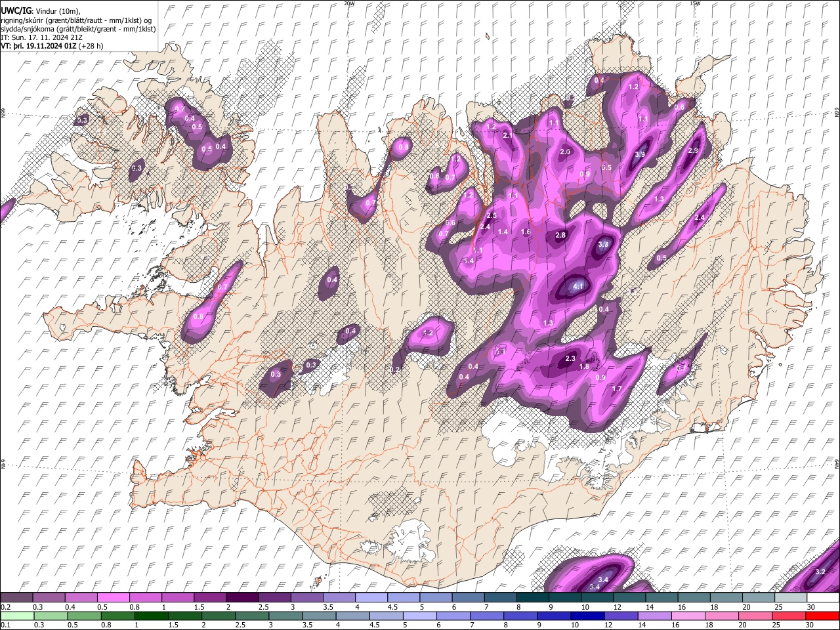
Task: Click the '0.1' label in the rain legend
Action: coord(5,625)
